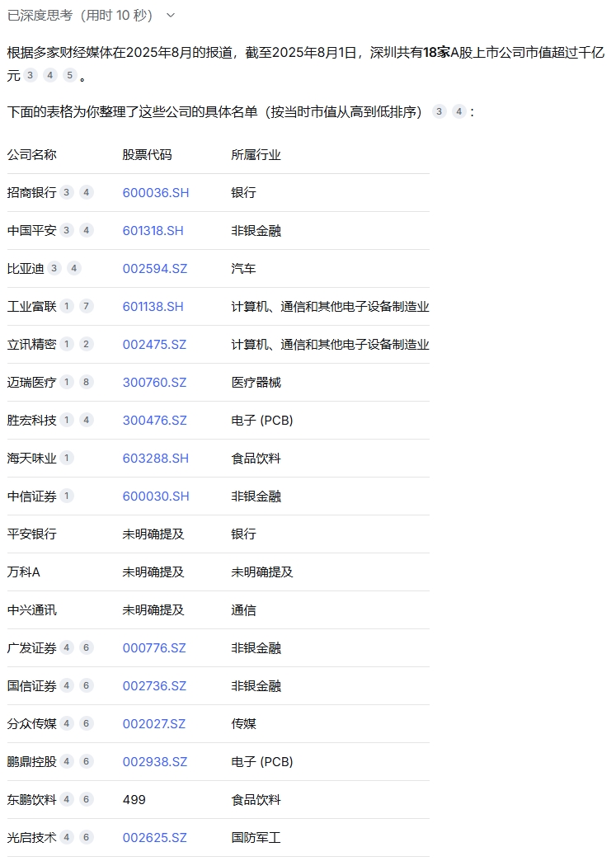Open citation 4 next to 中国平安

(87, 230)
